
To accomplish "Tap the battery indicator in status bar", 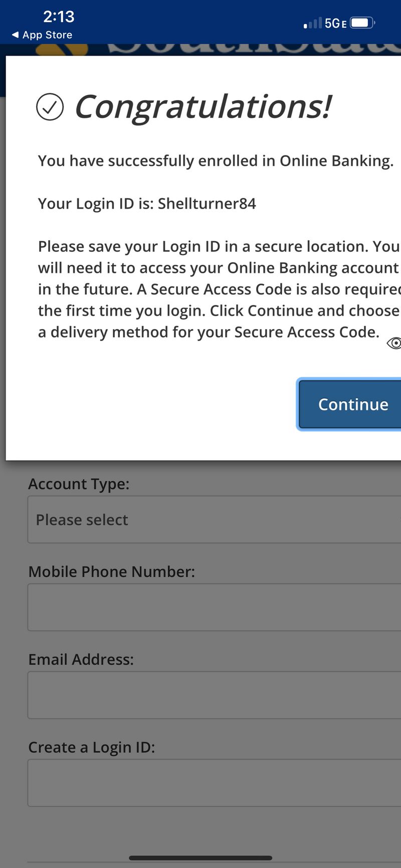I will coord(362,23).
